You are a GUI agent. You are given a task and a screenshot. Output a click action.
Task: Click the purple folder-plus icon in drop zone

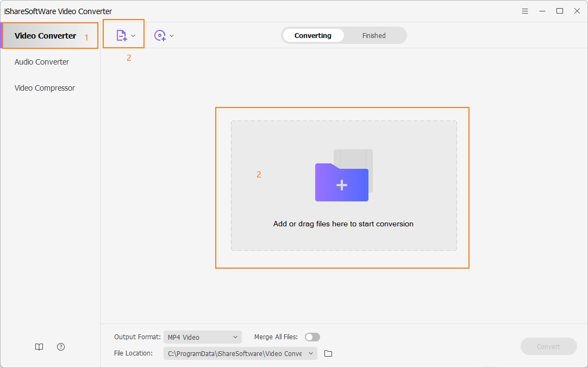(x=341, y=183)
